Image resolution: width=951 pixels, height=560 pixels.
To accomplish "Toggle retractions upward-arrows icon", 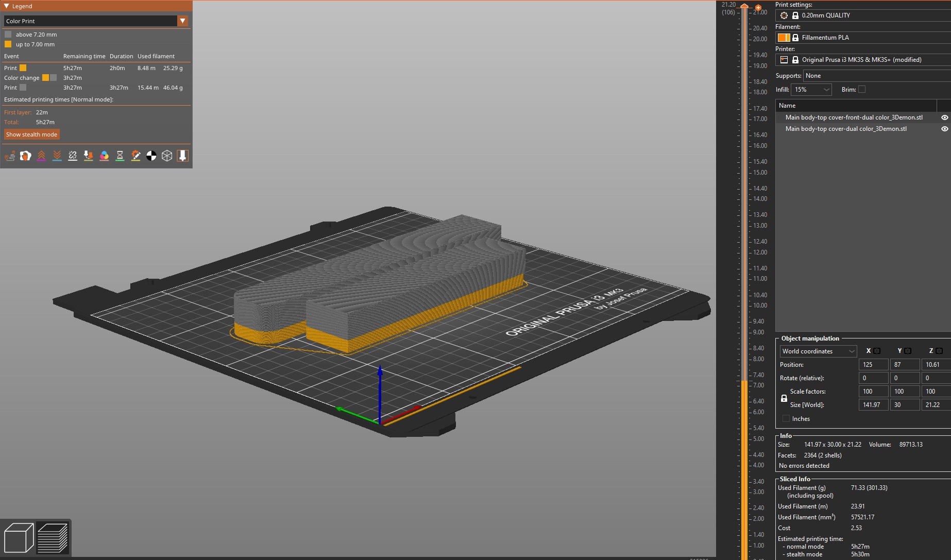I will pyautogui.click(x=41, y=156).
